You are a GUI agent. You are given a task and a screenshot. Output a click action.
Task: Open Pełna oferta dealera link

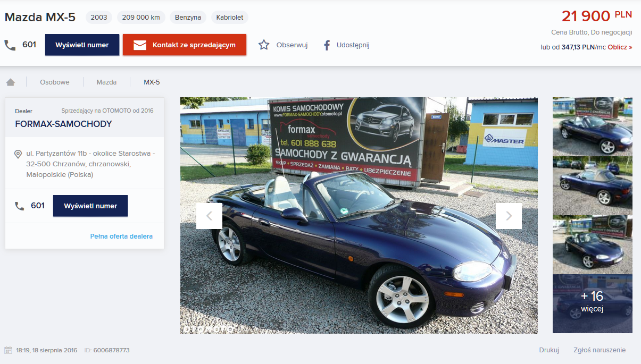[121, 236]
